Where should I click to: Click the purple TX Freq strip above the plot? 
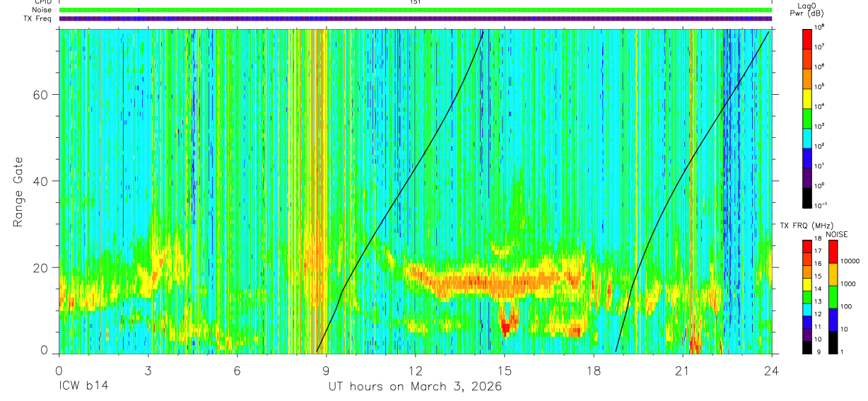(x=416, y=18)
